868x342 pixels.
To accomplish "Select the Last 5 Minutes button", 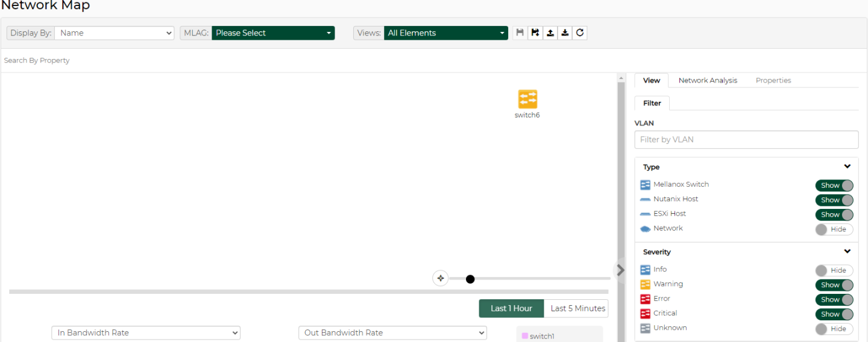I will 577,308.
